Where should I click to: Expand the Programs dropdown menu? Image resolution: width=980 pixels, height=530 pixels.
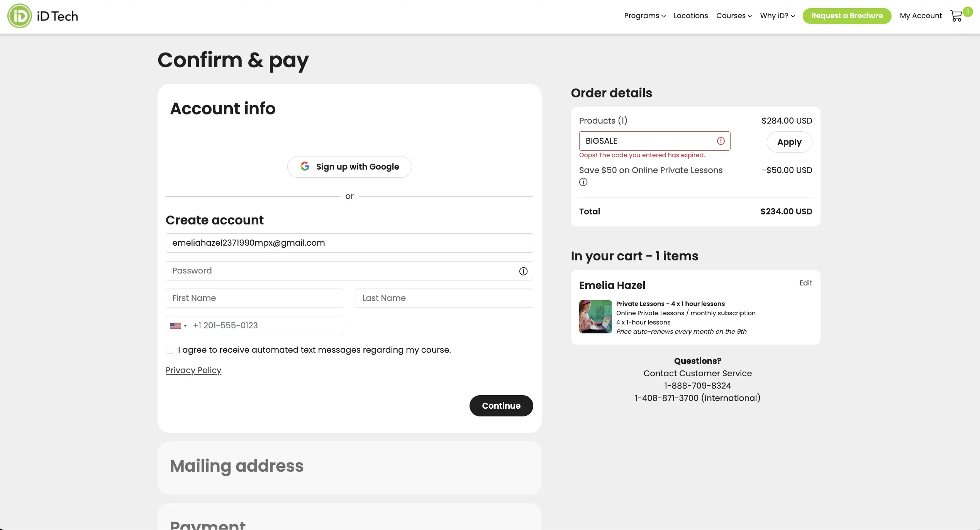644,16
